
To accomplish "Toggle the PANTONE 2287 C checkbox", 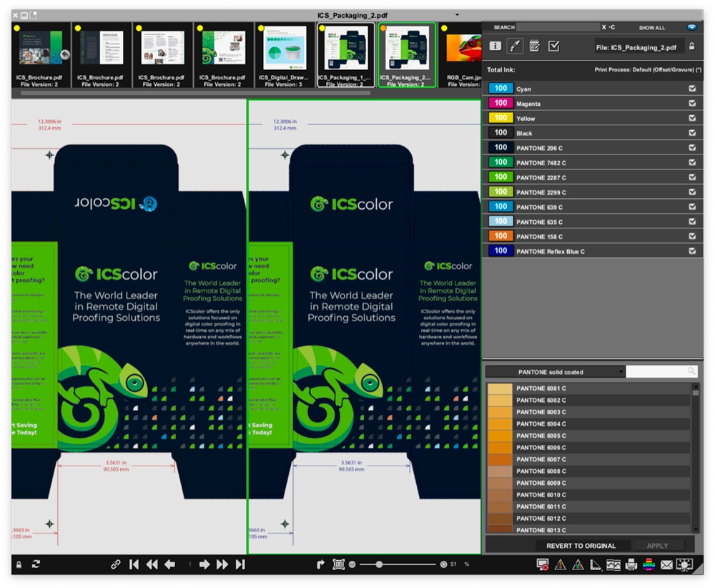I will pyautogui.click(x=691, y=177).
